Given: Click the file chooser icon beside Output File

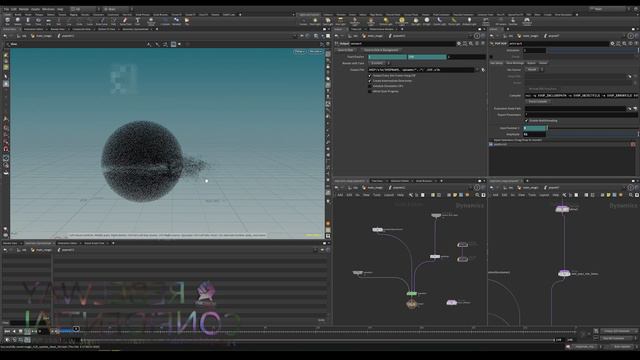Looking at the screenshot, I should (483, 70).
